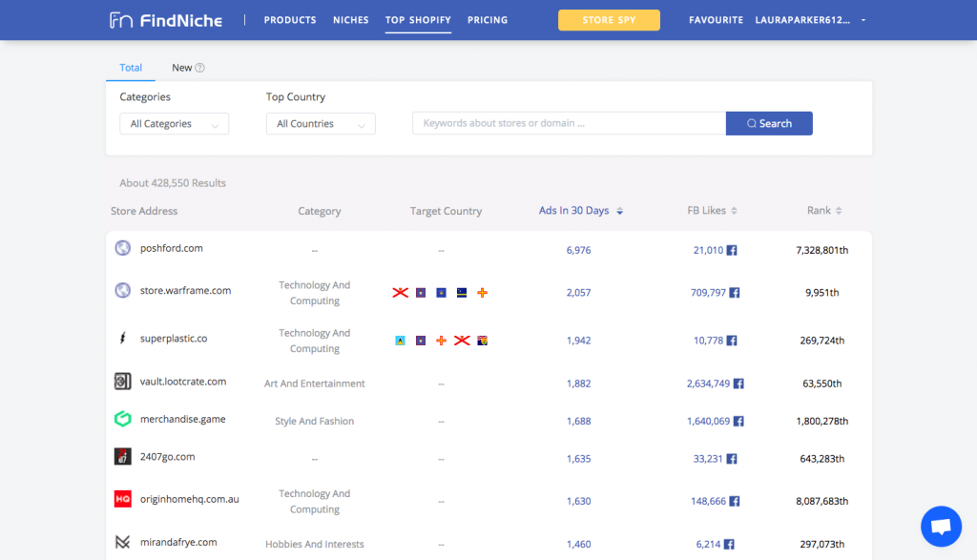Open LAURAPARKER612 account link
The image size is (977, 560).
(802, 20)
